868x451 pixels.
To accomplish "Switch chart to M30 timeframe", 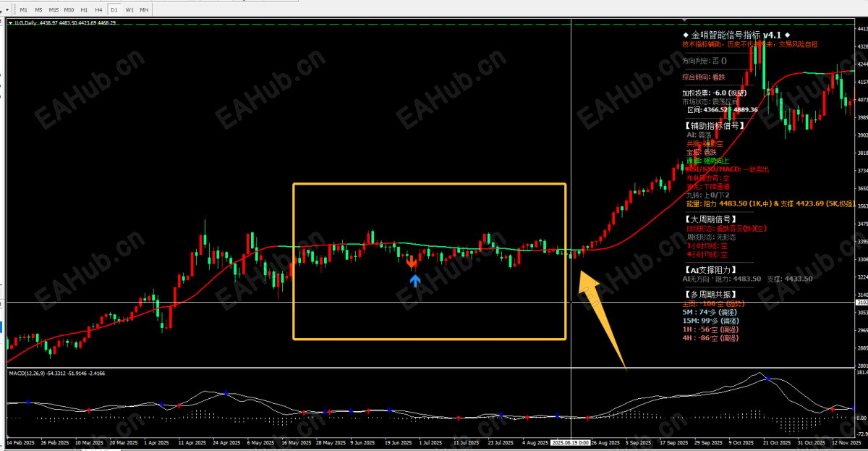I will coord(69,9).
